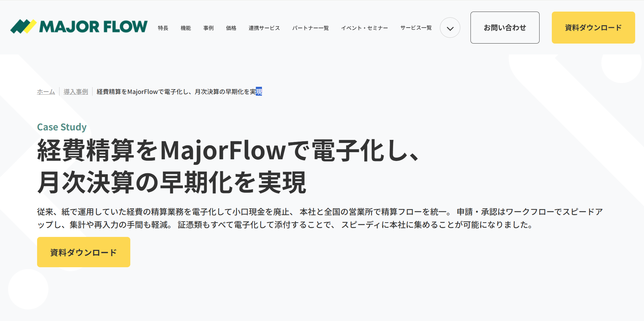This screenshot has width=644, height=321.
Task: Select 連携サービス in the navigation bar
Action: [x=264, y=28]
